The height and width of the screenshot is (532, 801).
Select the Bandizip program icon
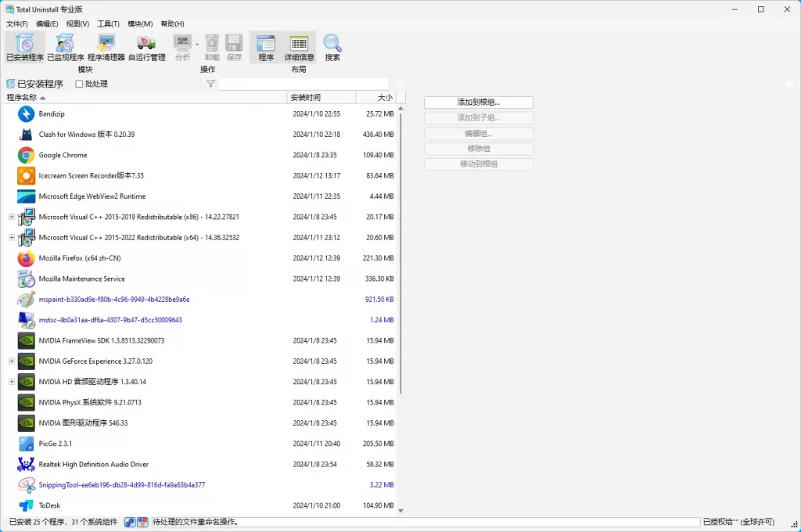(26, 114)
